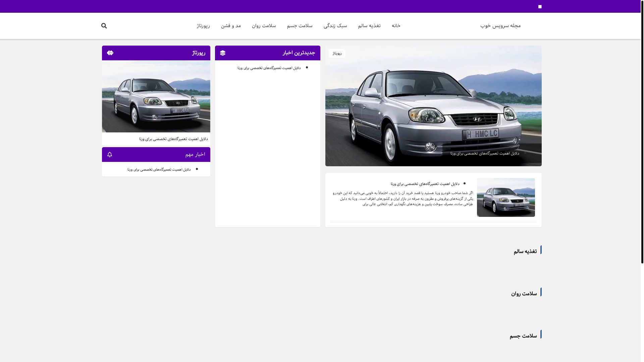Click the رپورتاژ sidebar panel heading

[x=199, y=53]
